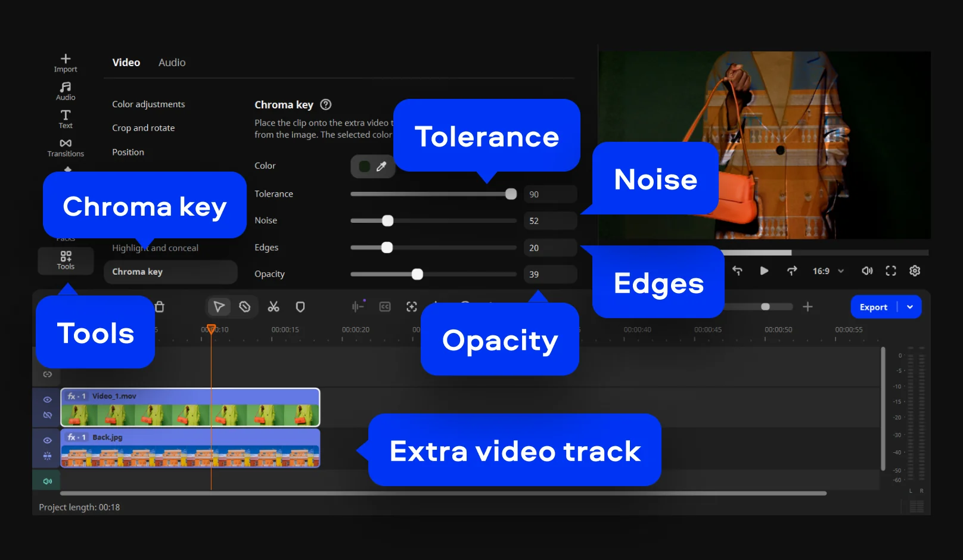963x560 pixels.
Task: Switch to the Video tab
Action: pyautogui.click(x=126, y=63)
